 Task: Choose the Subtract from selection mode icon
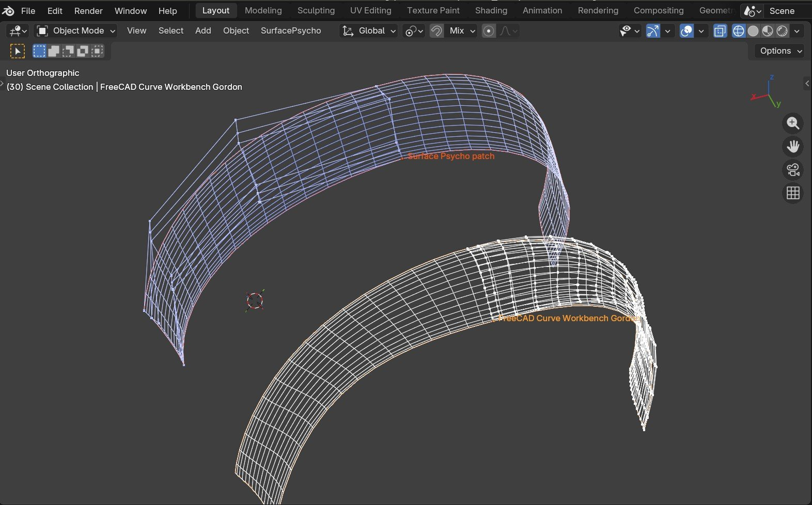coord(68,51)
